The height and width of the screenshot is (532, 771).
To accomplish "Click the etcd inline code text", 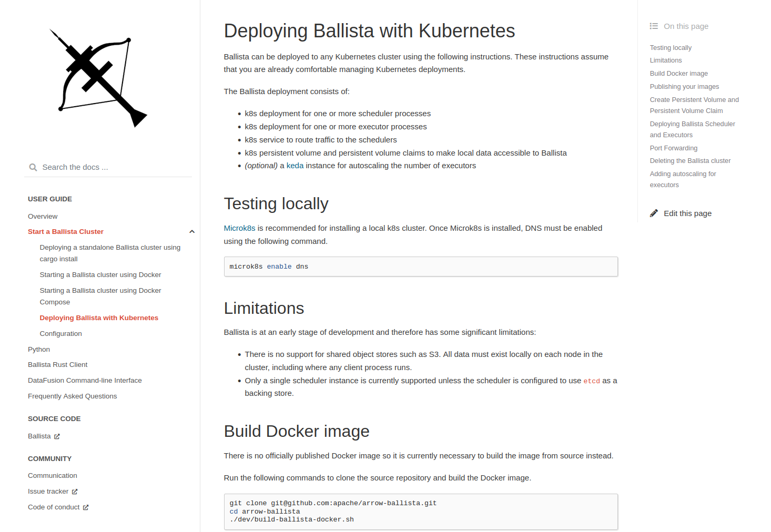I will tap(592, 381).
